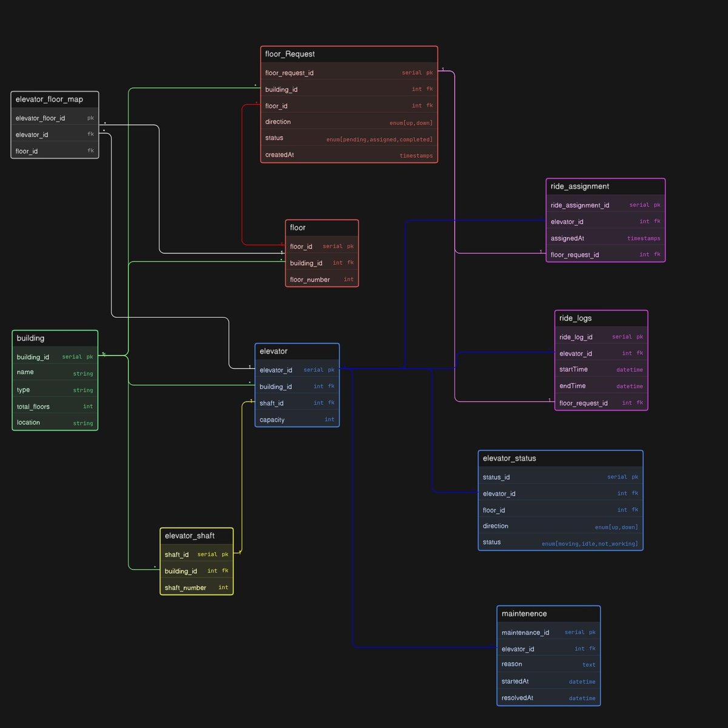This screenshot has height=728, width=728.
Task: Click elevator_id serial pk row in elevator table
Action: coord(297,369)
